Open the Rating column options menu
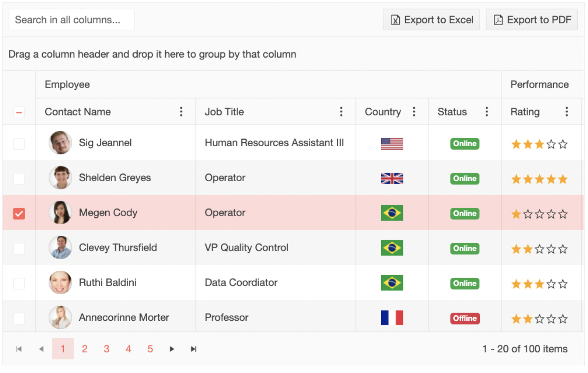Viewport: 588px width, 373px height. coord(566,112)
